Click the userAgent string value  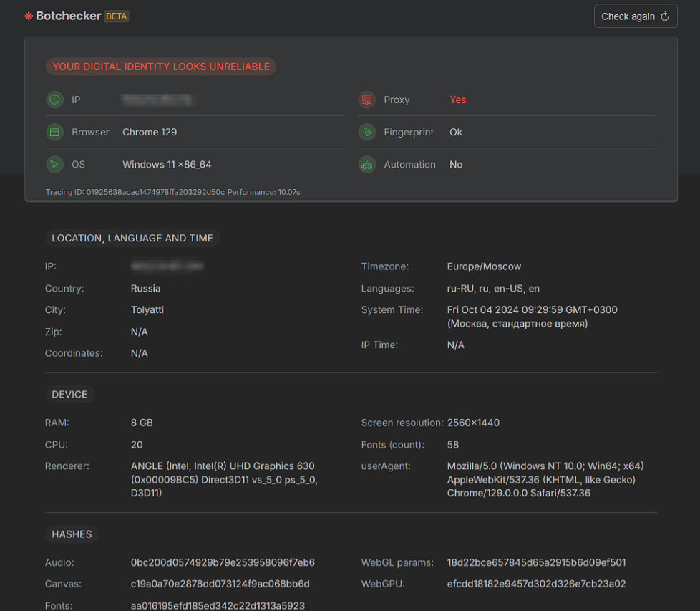pos(541,479)
